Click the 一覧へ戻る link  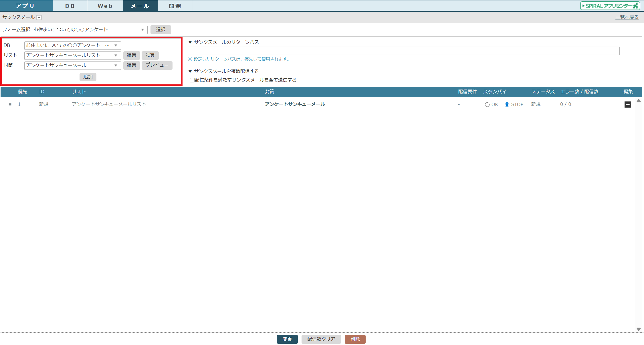[x=627, y=17]
